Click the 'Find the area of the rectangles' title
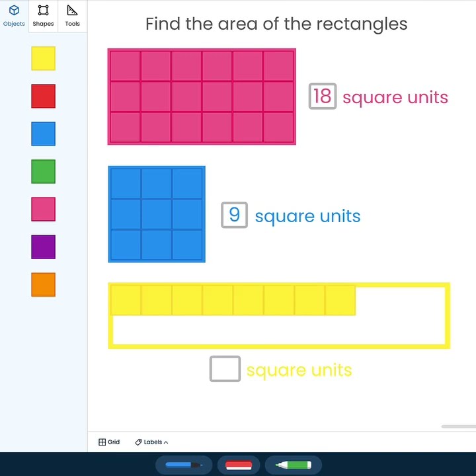476x476 pixels. 276,24
